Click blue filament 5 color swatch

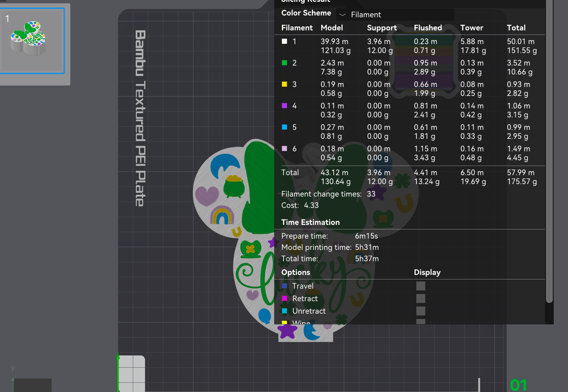click(285, 127)
